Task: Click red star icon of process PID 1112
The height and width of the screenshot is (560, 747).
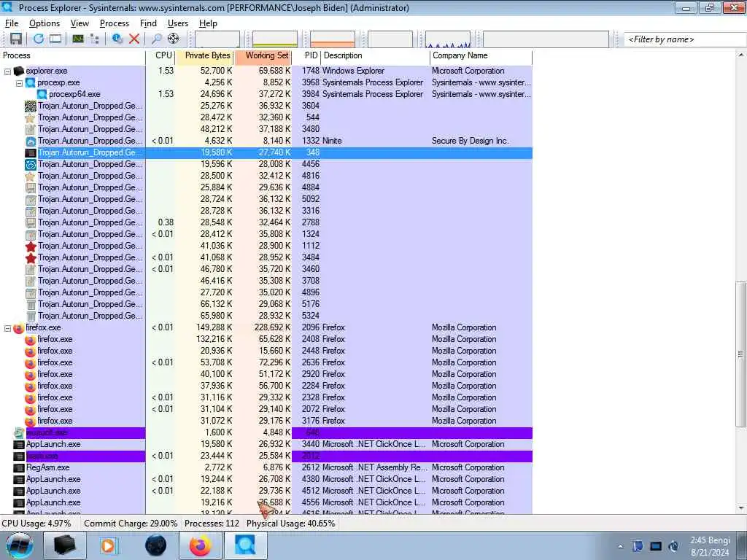Action: pyautogui.click(x=31, y=246)
